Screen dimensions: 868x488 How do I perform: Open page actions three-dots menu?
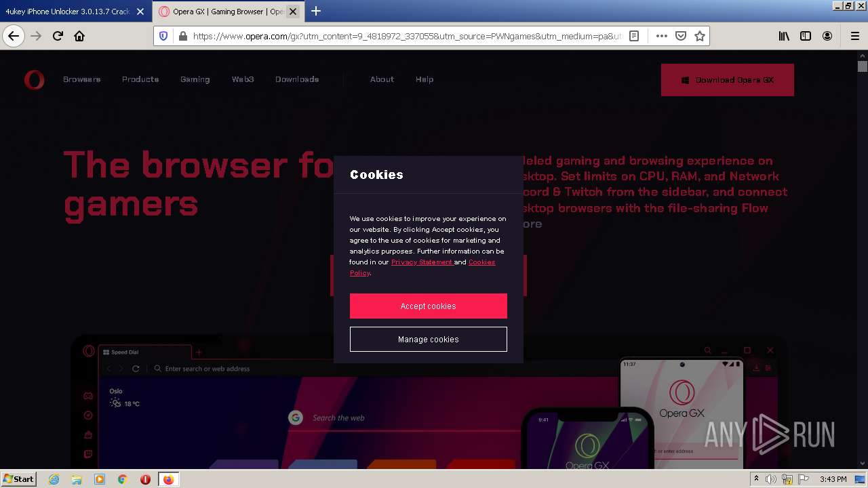[x=662, y=36]
